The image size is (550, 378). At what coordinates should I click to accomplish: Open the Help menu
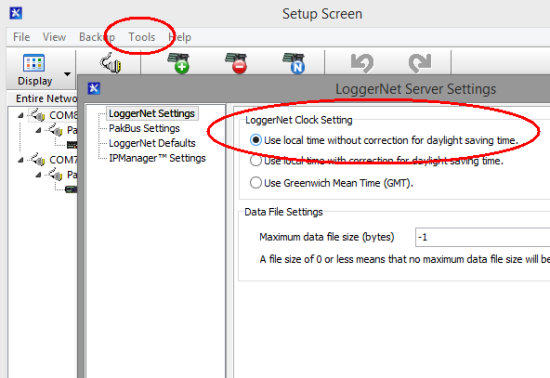coord(180,37)
